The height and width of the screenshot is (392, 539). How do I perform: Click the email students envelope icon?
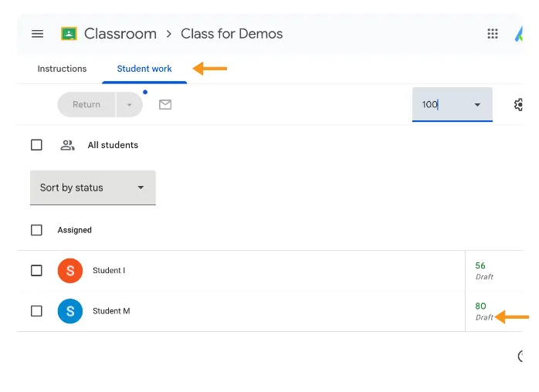point(165,104)
